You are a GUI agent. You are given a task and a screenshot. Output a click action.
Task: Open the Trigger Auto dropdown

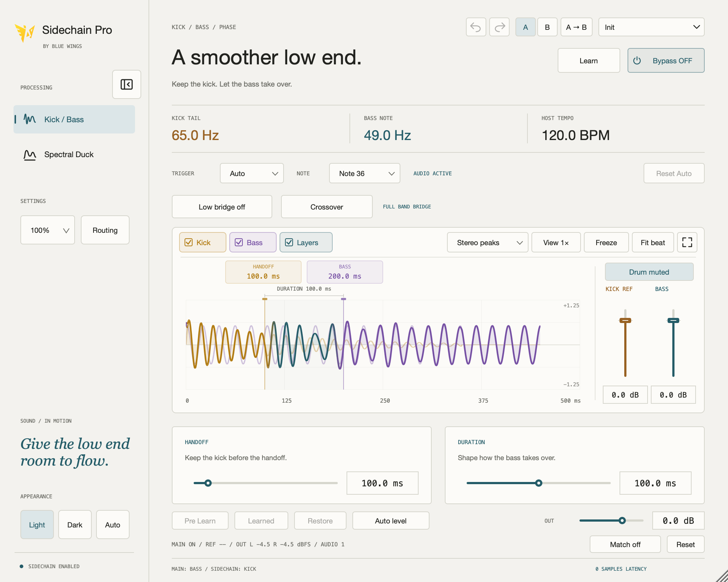(252, 173)
